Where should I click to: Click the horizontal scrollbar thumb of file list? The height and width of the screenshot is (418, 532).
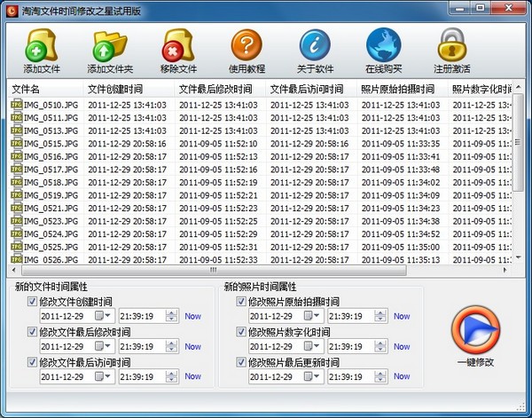point(214,271)
